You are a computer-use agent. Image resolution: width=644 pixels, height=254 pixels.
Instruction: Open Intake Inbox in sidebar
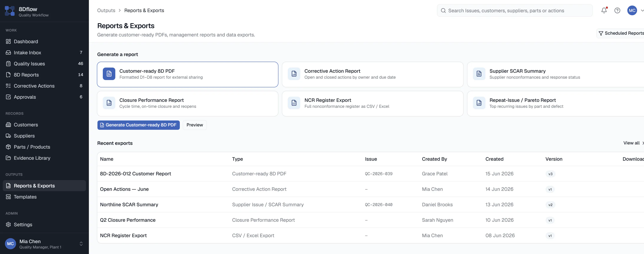[x=44, y=52]
